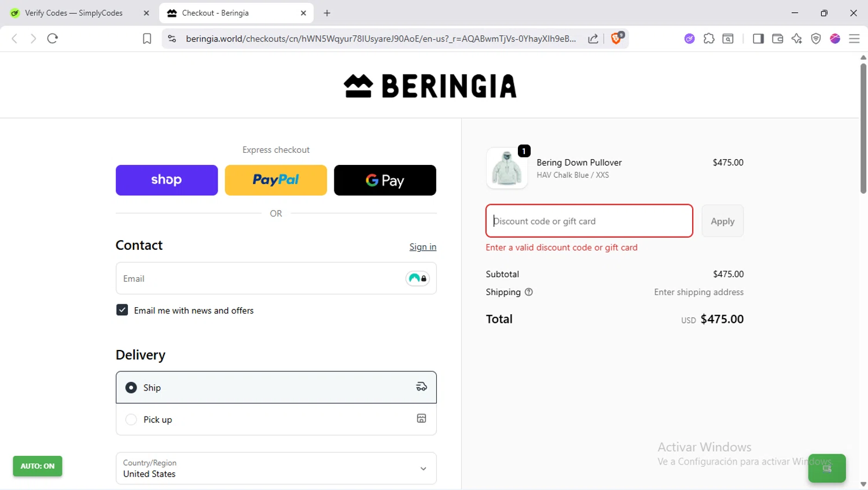Switch to Checkout - Beringia tab
Viewport: 868px width, 490px height.
point(236,13)
